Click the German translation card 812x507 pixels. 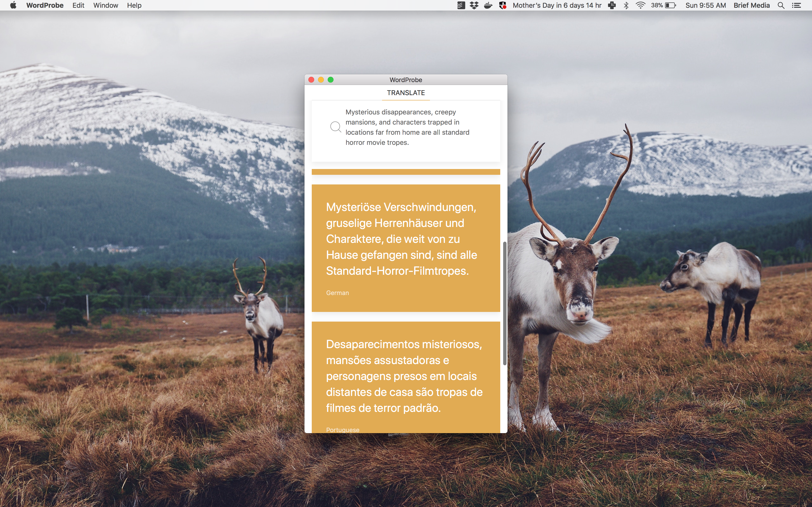click(x=406, y=248)
